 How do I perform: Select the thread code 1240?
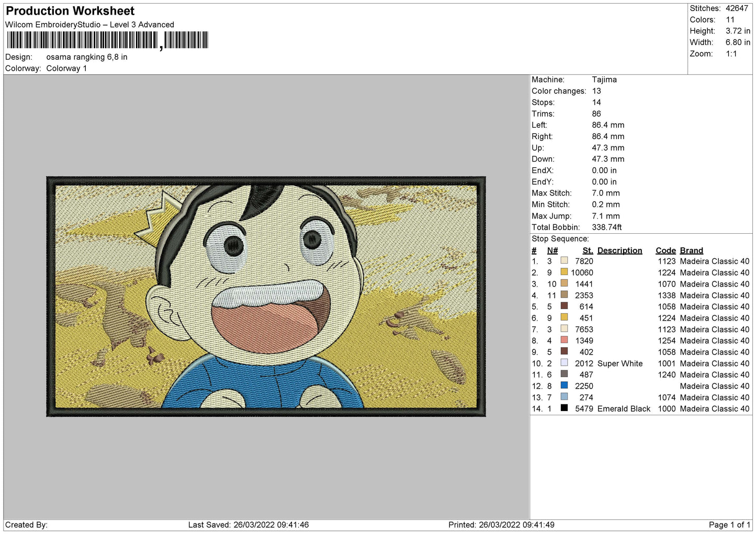click(667, 374)
